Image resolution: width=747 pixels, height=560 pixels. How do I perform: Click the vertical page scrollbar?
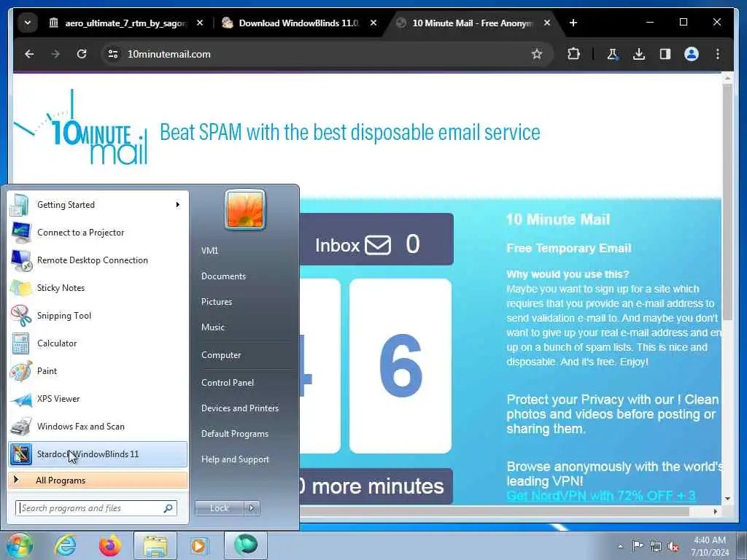727,202
